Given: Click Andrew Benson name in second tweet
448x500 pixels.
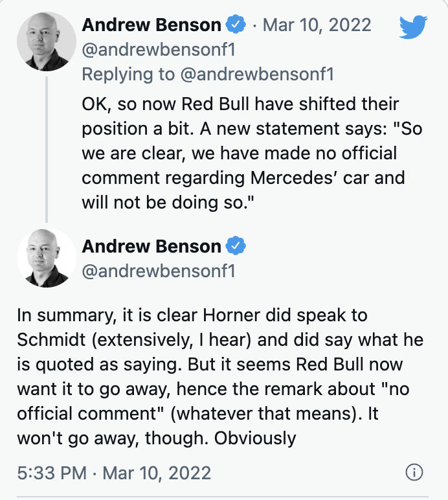Looking at the screenshot, I should pos(151,246).
